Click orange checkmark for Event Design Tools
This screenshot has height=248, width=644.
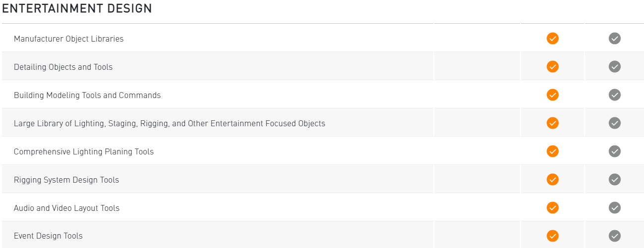click(552, 236)
